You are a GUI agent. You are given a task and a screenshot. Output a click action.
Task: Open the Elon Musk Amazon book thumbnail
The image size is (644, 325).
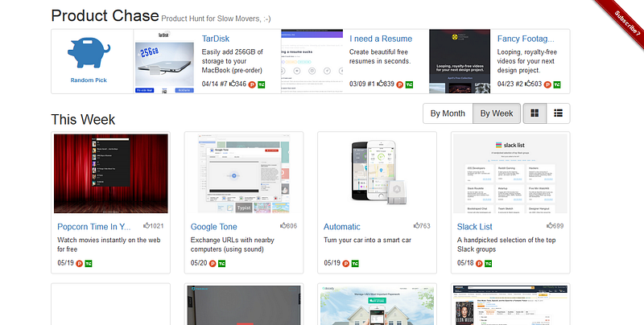(x=510, y=306)
